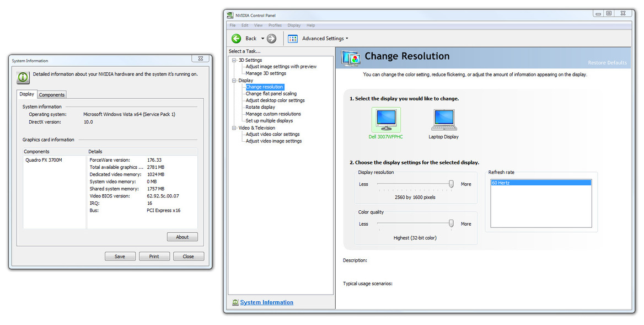Select Adjust video image settings

[x=273, y=141]
